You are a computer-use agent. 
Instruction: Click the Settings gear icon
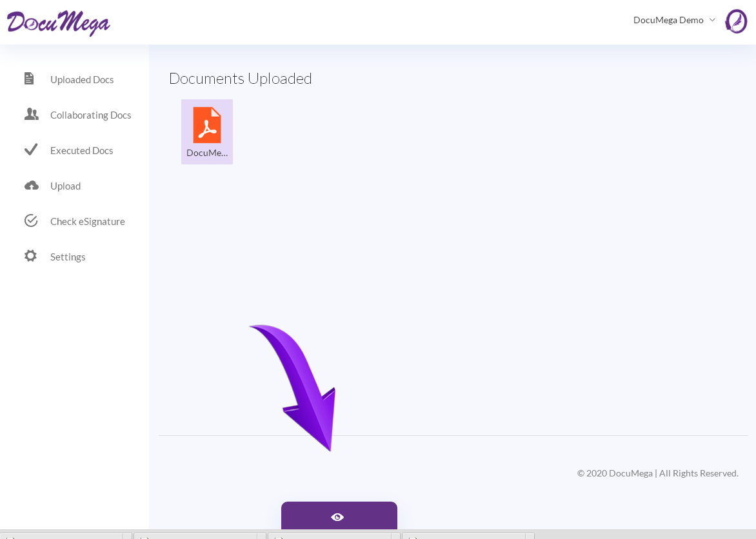coord(30,256)
